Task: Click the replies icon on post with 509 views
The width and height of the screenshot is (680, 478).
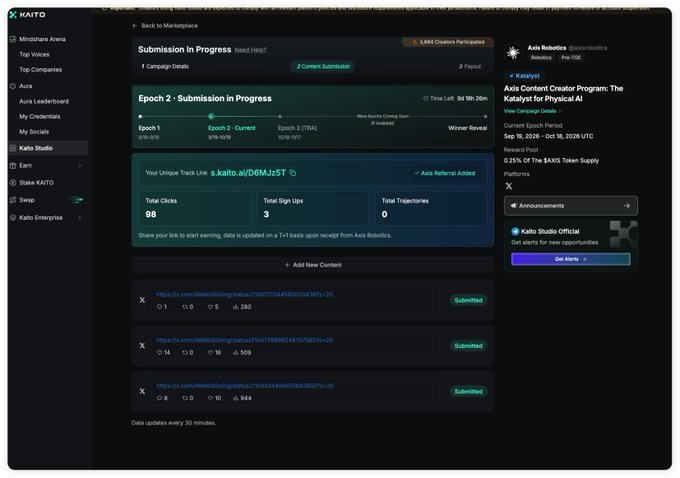Action: (x=160, y=353)
